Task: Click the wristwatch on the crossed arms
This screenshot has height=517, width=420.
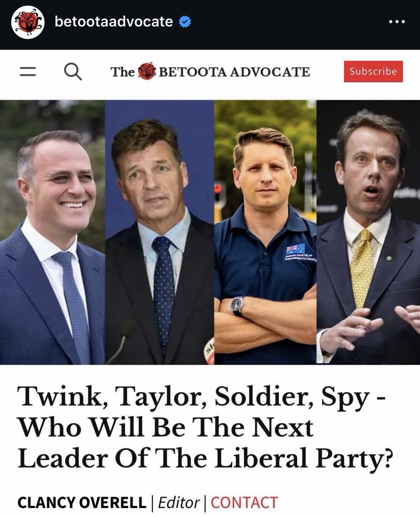Action: pyautogui.click(x=238, y=306)
